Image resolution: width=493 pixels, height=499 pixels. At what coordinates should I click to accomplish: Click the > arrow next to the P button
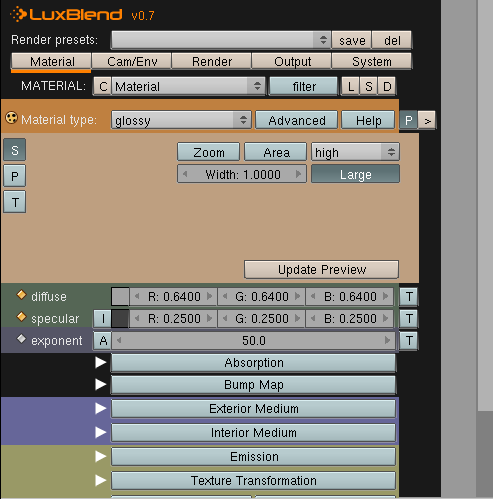[427, 120]
